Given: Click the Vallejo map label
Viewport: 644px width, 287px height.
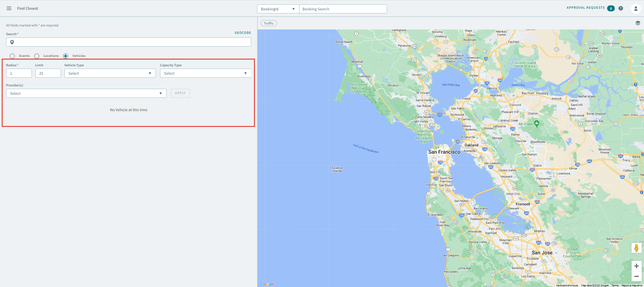Looking at the screenshot, I should click(474, 76).
